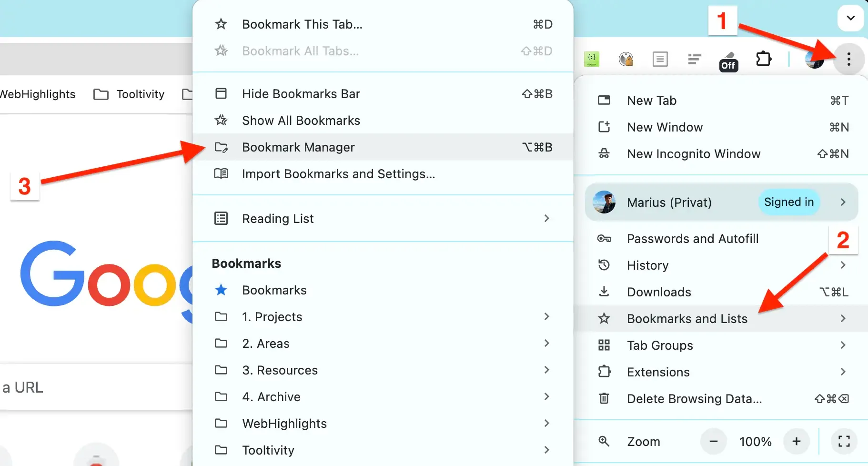Click the Google search URL input box
Screen dimensions: 868x466
[x=95, y=387]
